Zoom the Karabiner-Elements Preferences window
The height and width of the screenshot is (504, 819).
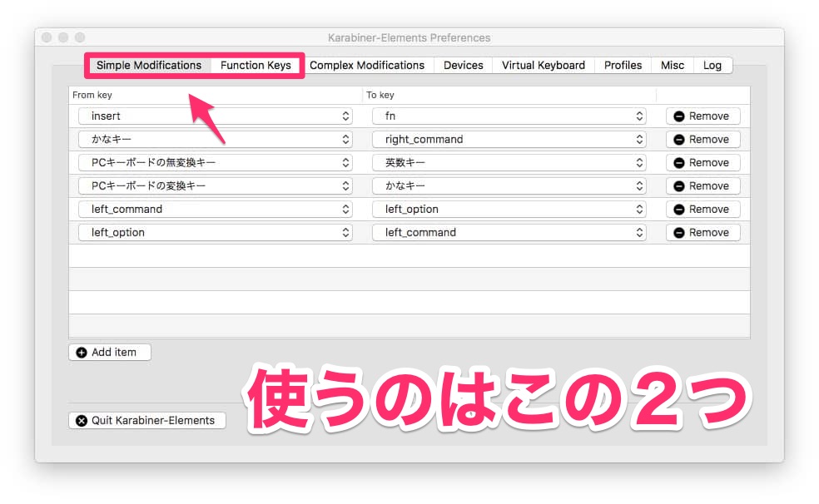click(x=80, y=37)
